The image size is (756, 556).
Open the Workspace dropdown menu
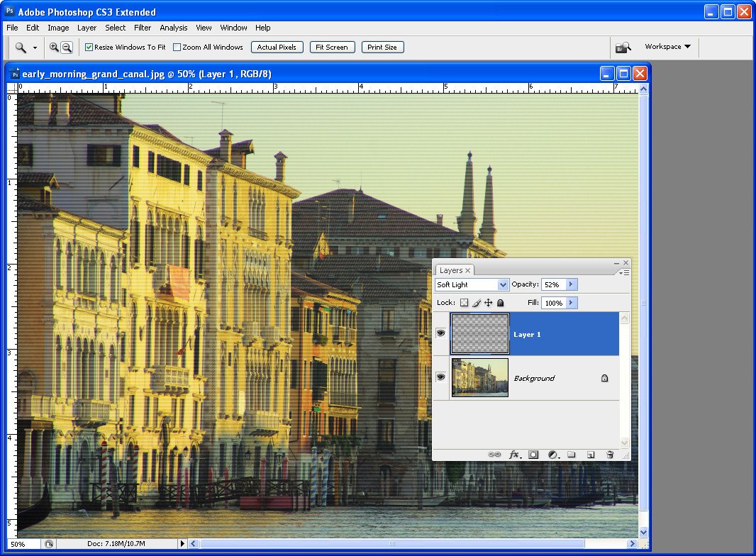[x=668, y=47]
